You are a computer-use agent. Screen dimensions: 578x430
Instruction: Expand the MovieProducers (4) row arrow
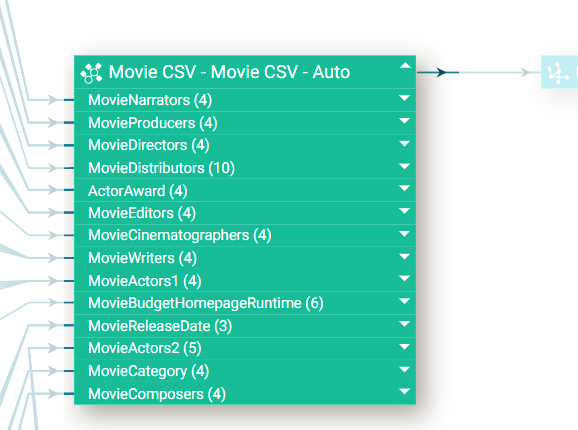pos(404,121)
